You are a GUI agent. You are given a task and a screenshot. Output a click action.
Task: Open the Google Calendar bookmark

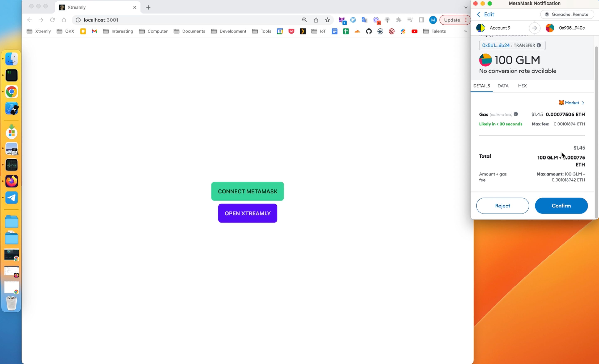[x=280, y=31]
